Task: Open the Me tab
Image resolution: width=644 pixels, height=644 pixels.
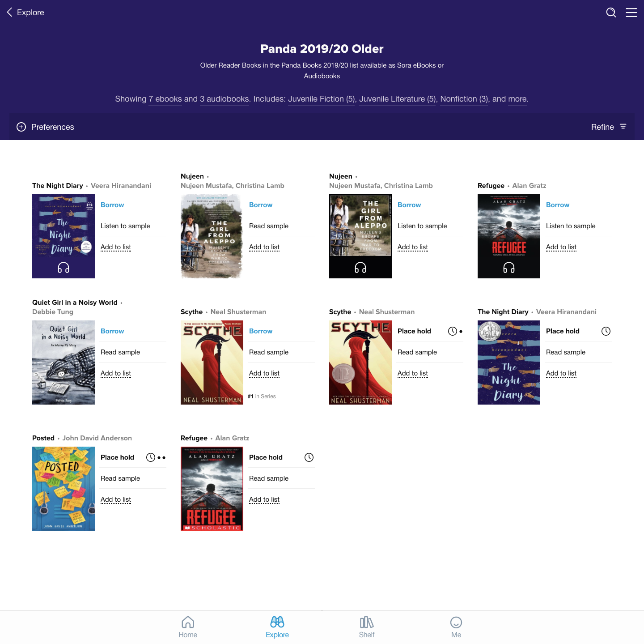Action: point(456,627)
